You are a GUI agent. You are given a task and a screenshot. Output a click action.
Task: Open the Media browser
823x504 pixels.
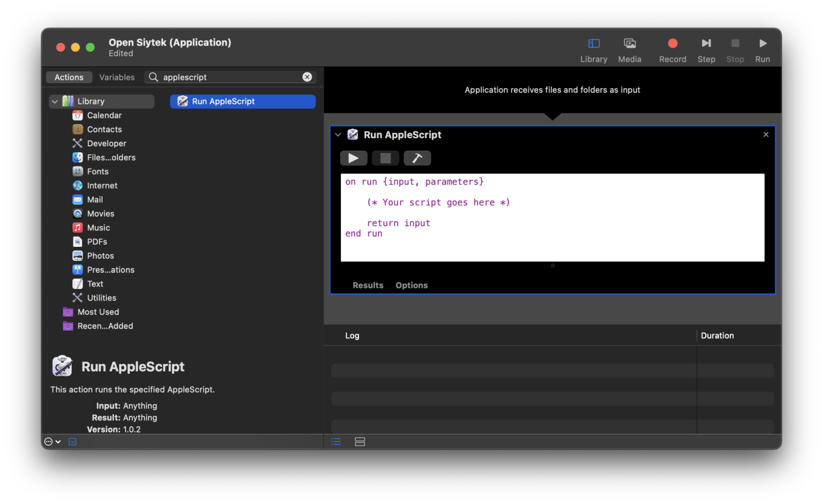tap(630, 44)
